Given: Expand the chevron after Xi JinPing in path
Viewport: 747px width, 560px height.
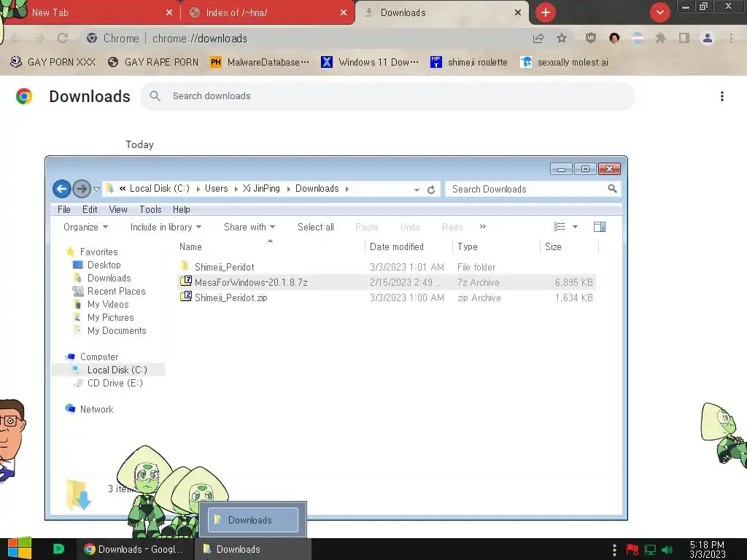Looking at the screenshot, I should click(288, 189).
